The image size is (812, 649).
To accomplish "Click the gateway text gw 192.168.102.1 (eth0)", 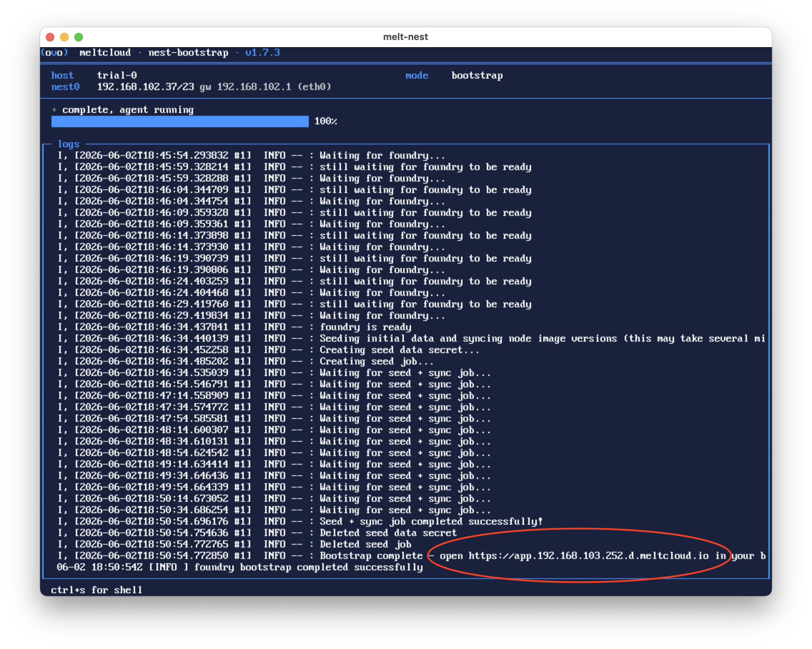I will click(x=266, y=87).
